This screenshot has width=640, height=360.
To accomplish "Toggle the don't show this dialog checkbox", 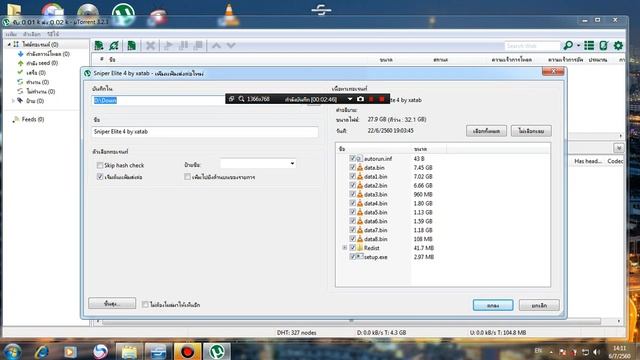I will [x=145, y=304].
